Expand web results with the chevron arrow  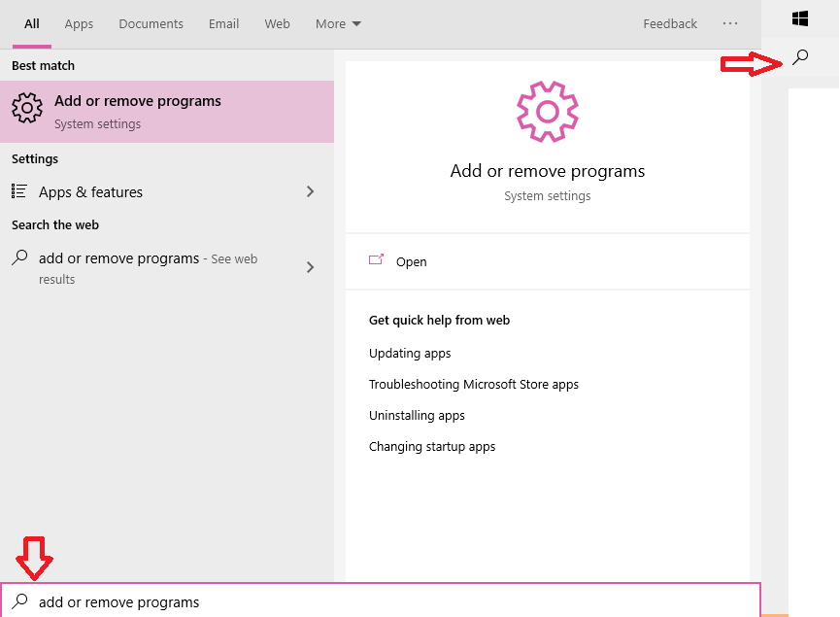pos(310,267)
